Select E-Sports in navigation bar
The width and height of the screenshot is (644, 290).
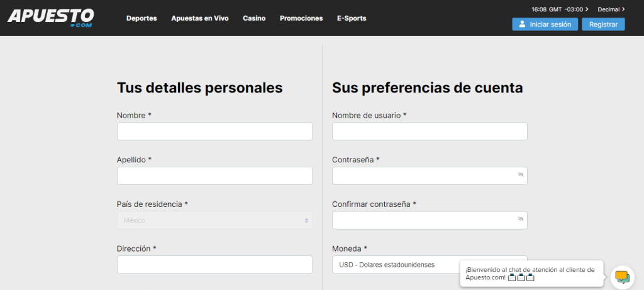[x=352, y=18]
